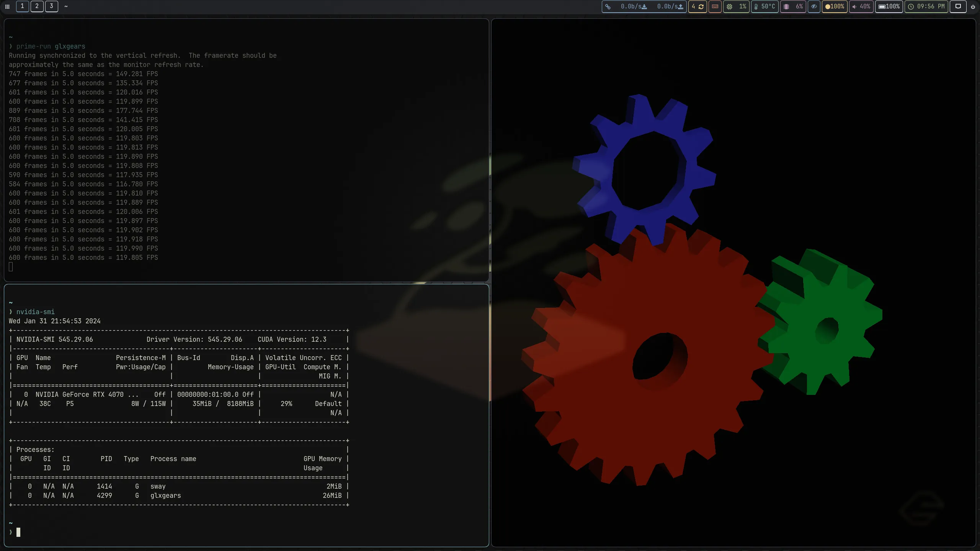This screenshot has height=551, width=980.
Task: Click the 'sway' process row
Action: coord(179,486)
